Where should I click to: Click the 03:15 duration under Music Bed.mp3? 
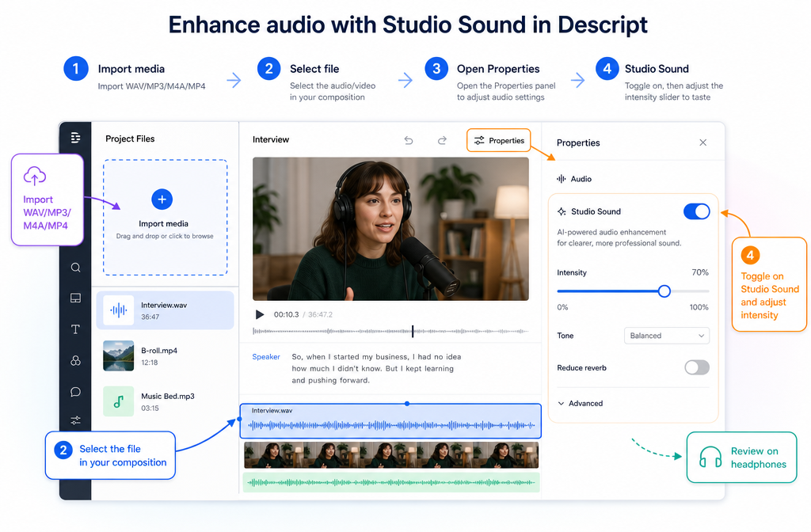pos(150,408)
